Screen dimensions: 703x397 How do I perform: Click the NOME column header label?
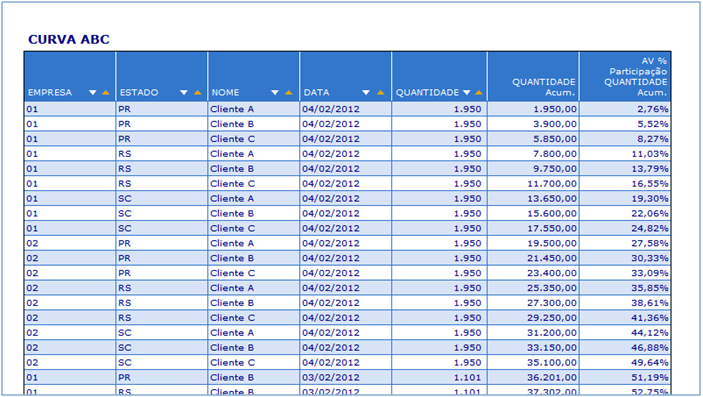[226, 92]
